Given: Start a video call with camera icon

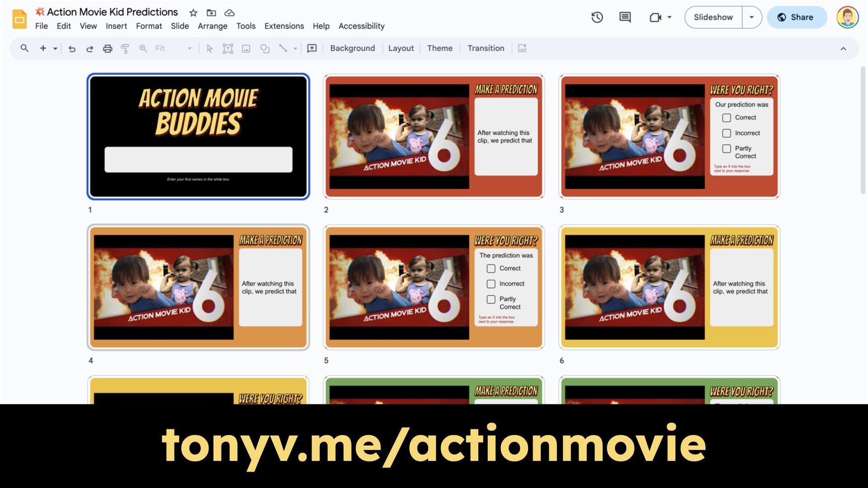Looking at the screenshot, I should click(x=655, y=17).
